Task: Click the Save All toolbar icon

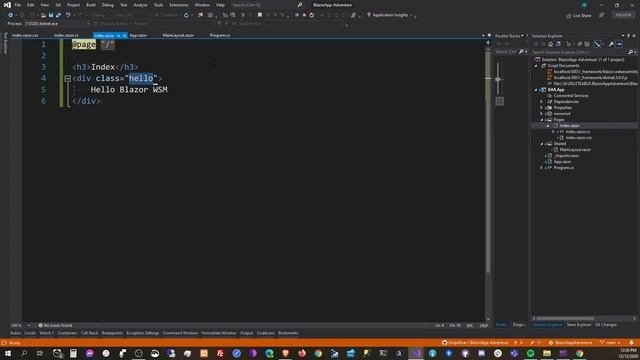Action: 58,15
